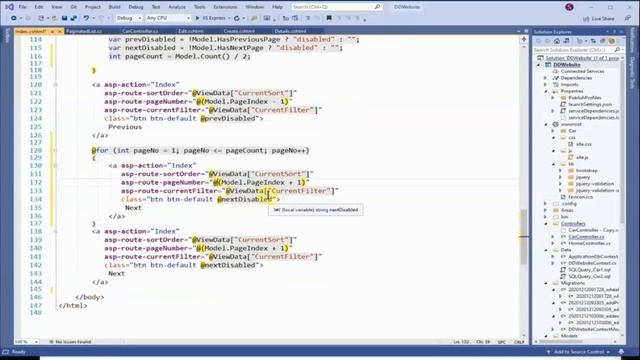
Task: Open the IIS Express target dropdown arrow
Action: (x=229, y=18)
